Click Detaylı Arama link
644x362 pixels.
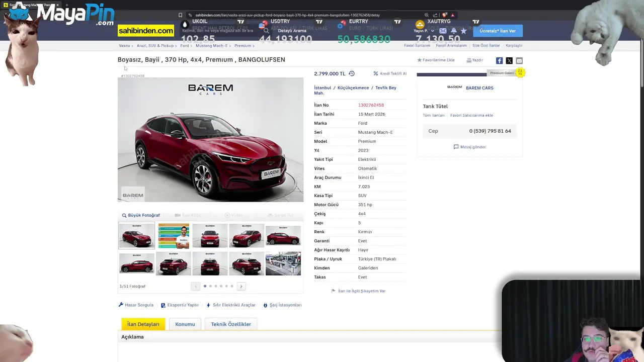292,31
